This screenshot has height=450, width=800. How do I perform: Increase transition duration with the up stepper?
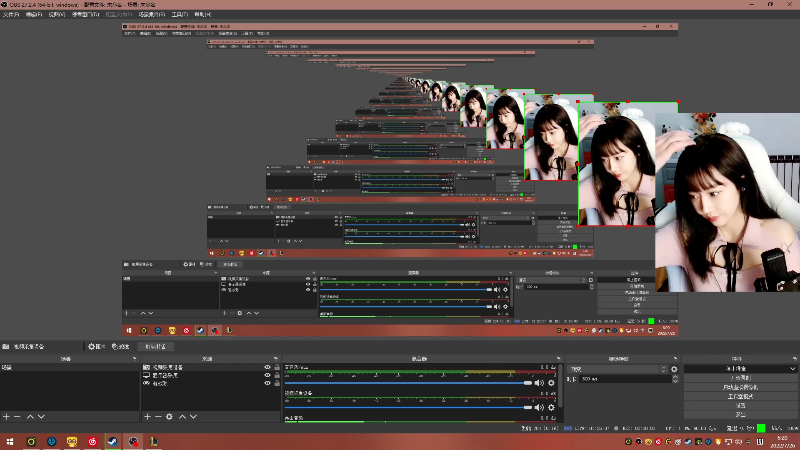(x=675, y=377)
